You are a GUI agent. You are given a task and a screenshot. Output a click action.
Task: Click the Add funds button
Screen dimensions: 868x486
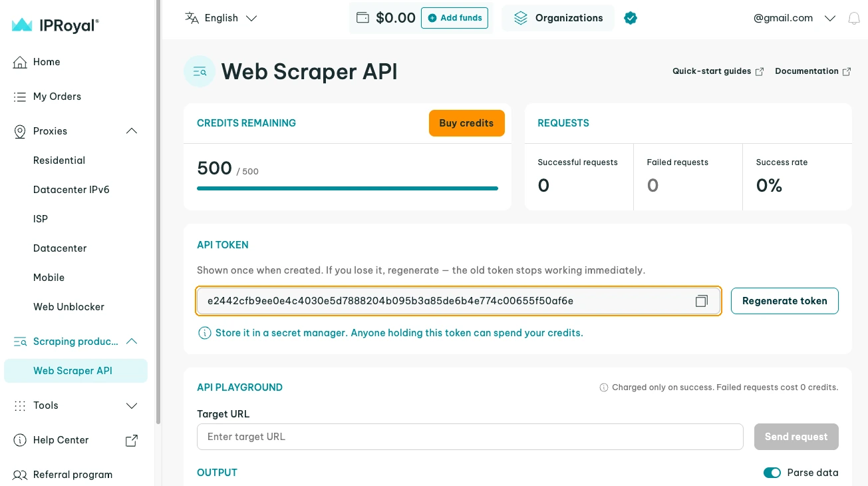tap(454, 18)
